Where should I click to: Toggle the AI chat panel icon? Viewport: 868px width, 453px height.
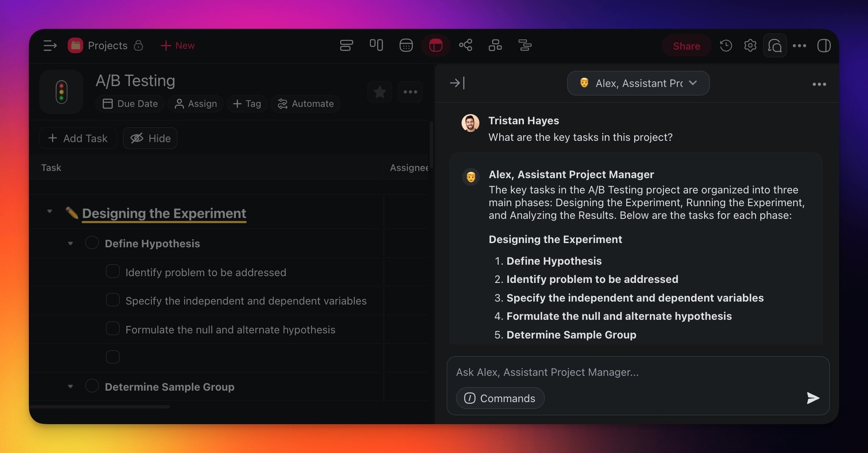[x=775, y=45]
